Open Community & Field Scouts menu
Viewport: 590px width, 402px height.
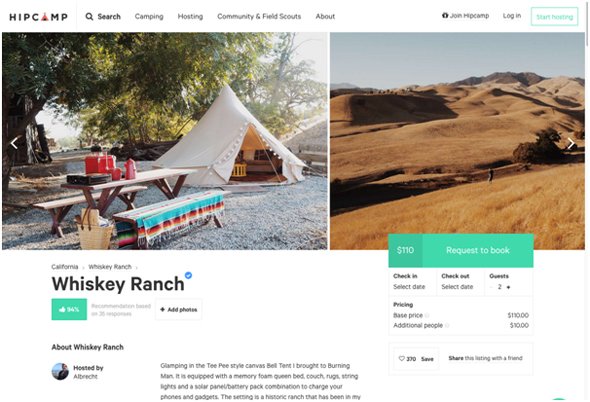click(x=259, y=17)
